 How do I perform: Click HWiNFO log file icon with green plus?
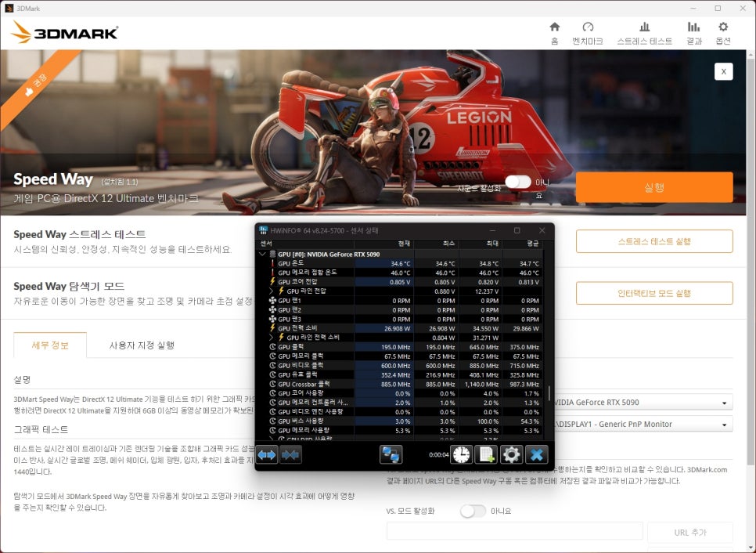pyautogui.click(x=486, y=454)
